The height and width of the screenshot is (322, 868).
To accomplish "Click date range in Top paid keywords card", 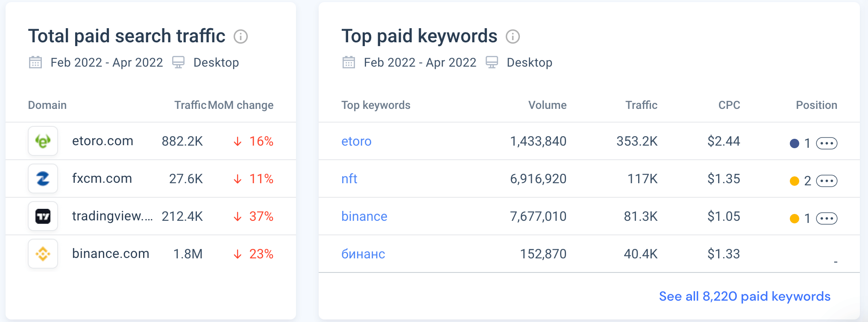I will click(x=420, y=62).
